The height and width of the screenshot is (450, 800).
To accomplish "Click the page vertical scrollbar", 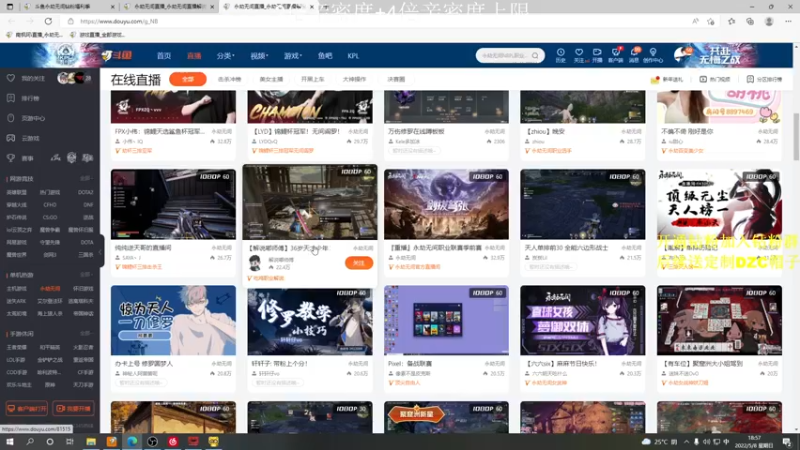I will pyautogui.click(x=796, y=138).
